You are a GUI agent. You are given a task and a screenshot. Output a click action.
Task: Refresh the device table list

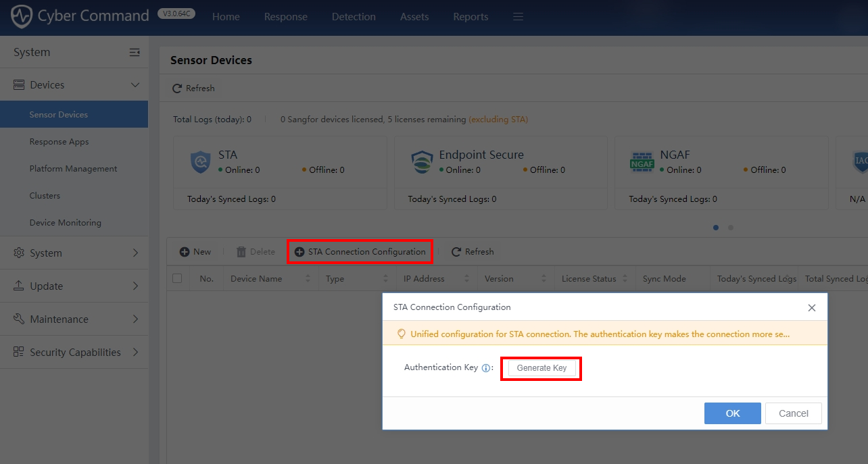tap(473, 252)
